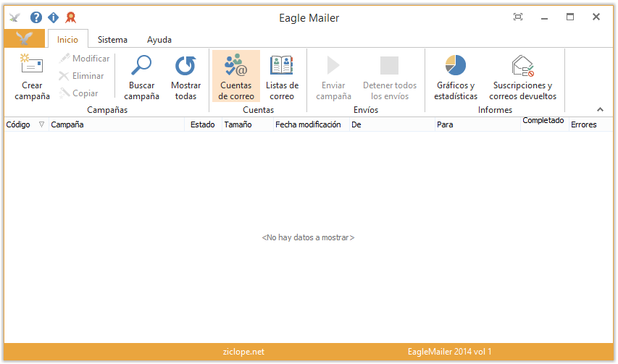Open Gráficos y estadísticas
618x364 pixels.
(456, 77)
